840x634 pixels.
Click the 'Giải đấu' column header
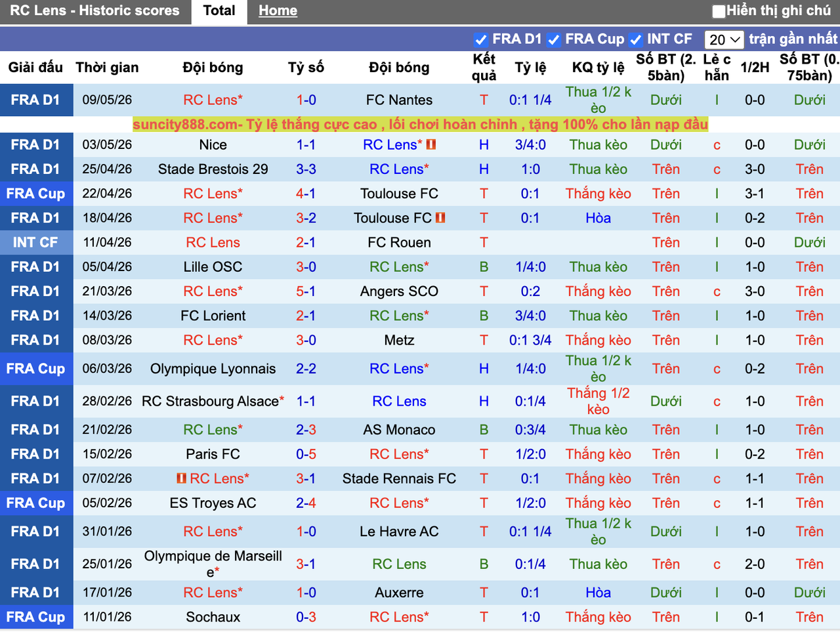[x=35, y=67]
